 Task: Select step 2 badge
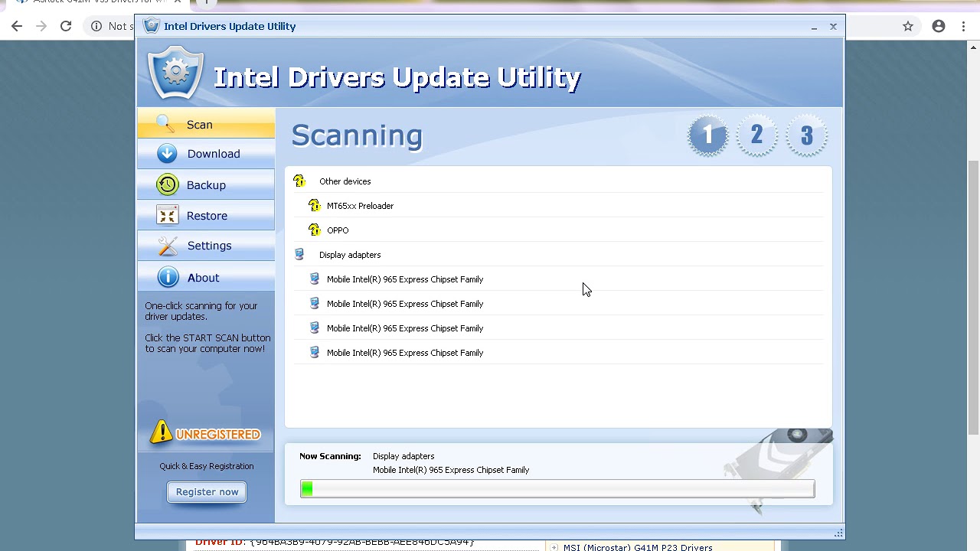click(x=756, y=135)
